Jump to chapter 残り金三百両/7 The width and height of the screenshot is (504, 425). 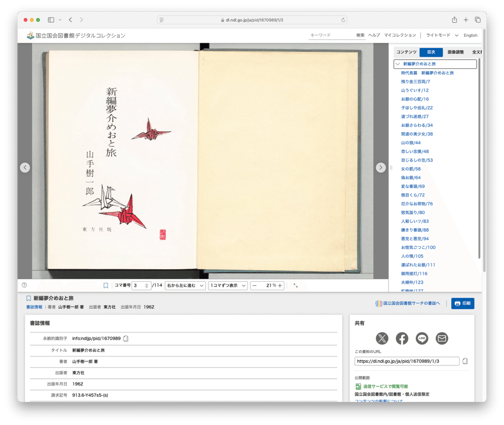click(415, 81)
